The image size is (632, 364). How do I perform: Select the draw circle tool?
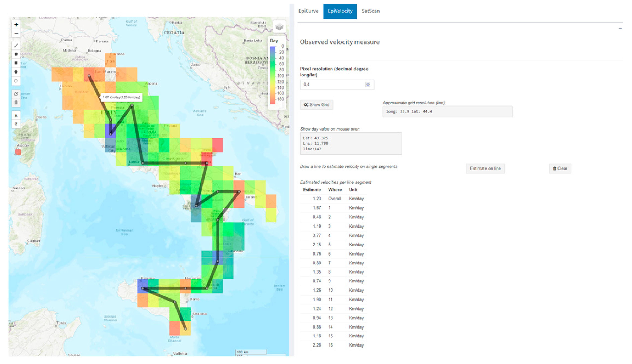(x=16, y=72)
